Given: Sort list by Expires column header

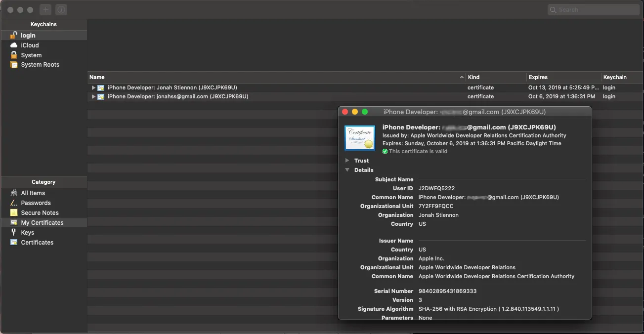Looking at the screenshot, I should click(x=564, y=77).
